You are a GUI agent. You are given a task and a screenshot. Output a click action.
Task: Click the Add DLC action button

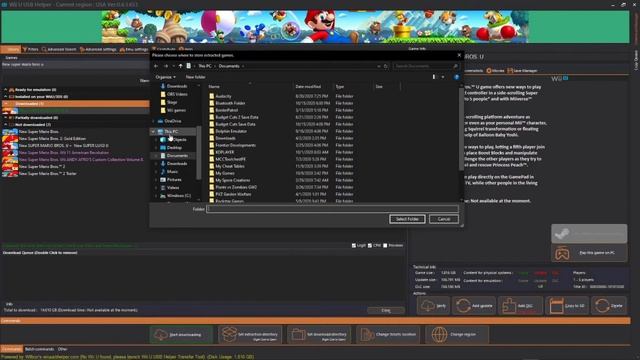pos(520,306)
